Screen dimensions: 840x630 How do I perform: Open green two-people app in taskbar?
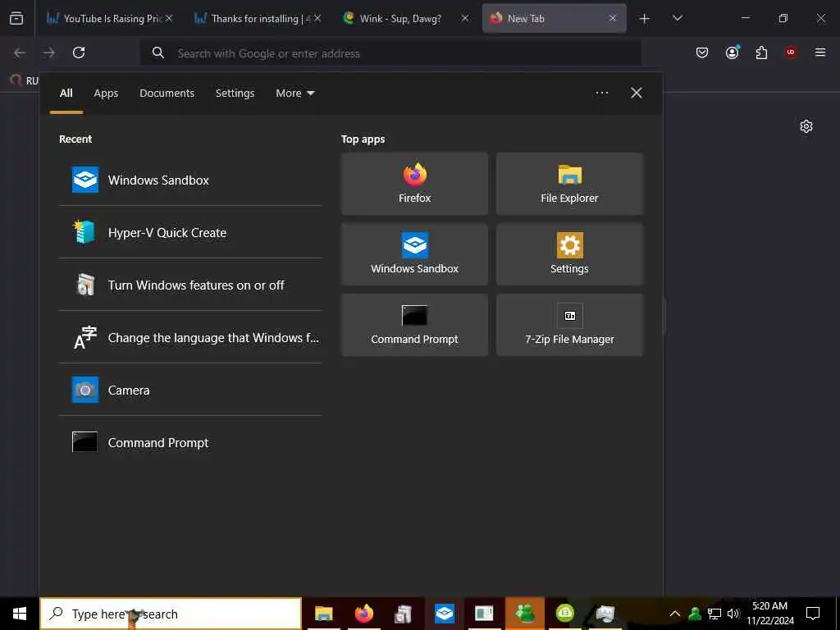pos(524,614)
